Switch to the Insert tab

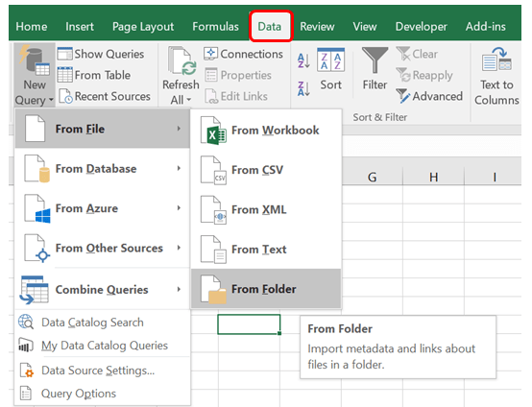(80, 27)
